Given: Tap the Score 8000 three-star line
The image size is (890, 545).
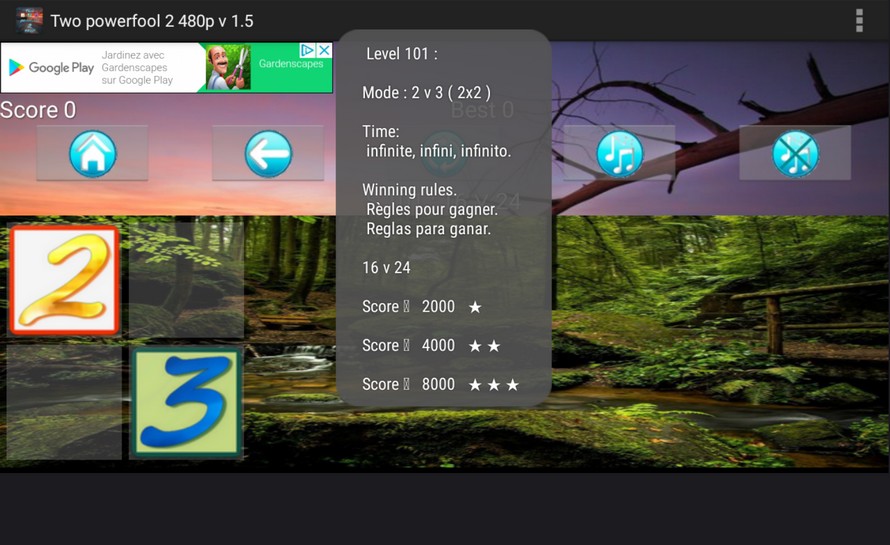Looking at the screenshot, I should pos(441,384).
